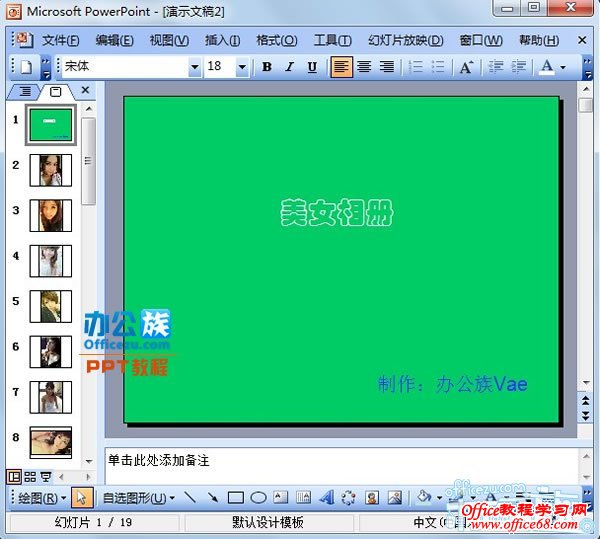Select the Rectangle tool
The height and width of the screenshot is (539, 600).
236,498
